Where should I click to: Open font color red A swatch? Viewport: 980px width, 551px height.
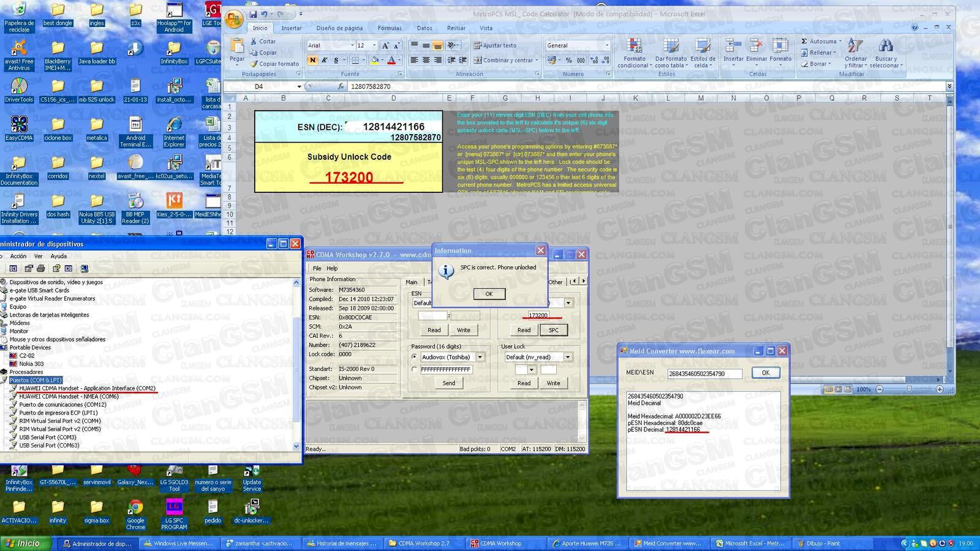click(x=391, y=60)
